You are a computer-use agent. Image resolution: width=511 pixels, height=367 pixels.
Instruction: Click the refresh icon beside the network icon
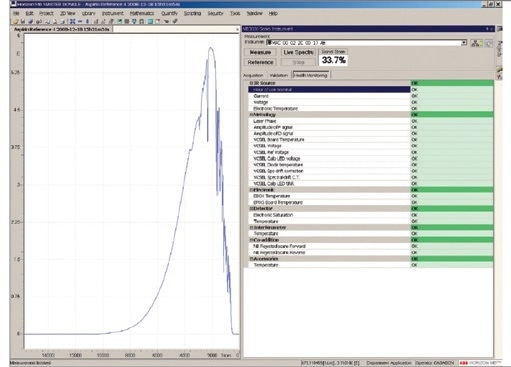(x=489, y=43)
